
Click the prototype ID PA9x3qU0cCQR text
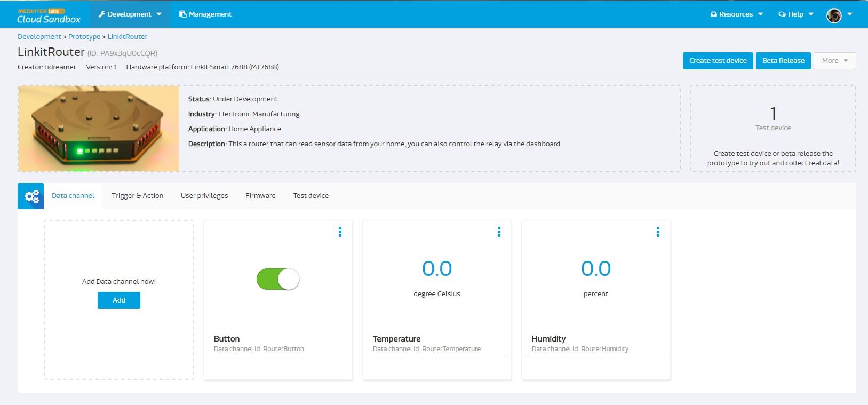(122, 53)
